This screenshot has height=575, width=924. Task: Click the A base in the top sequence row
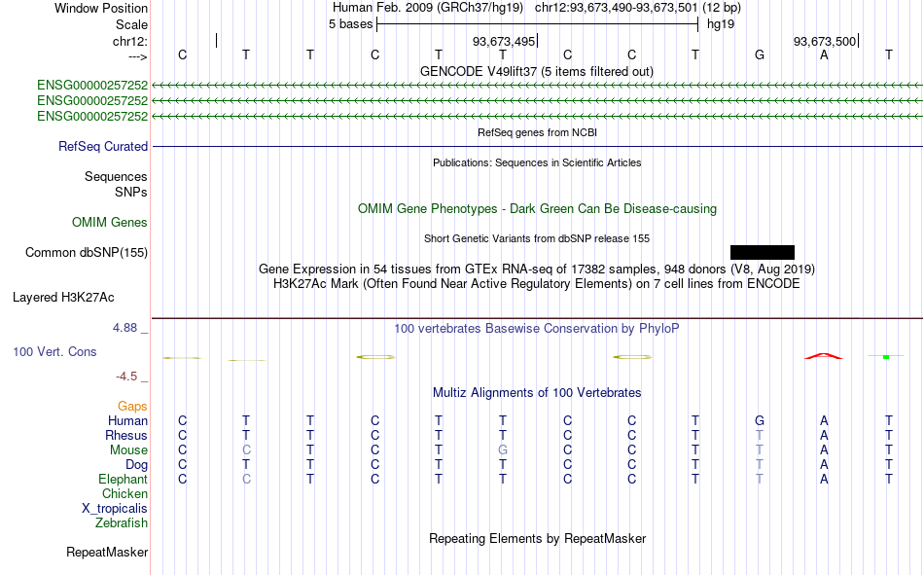click(x=824, y=54)
